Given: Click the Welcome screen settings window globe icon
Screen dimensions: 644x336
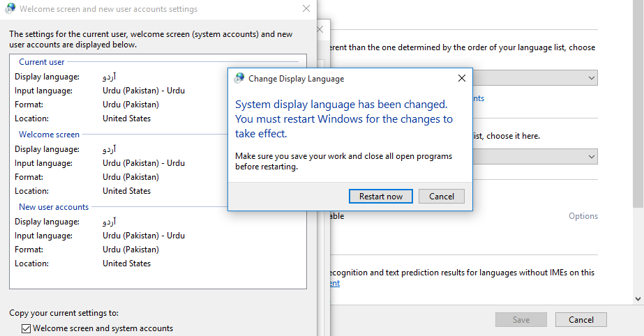Looking at the screenshot, I should coord(10,8).
